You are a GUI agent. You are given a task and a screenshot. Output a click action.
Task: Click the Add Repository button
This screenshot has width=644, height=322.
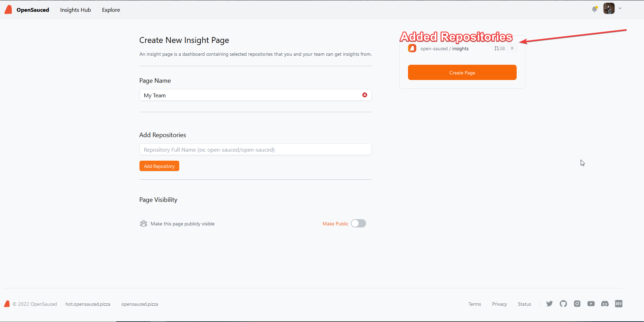[159, 166]
